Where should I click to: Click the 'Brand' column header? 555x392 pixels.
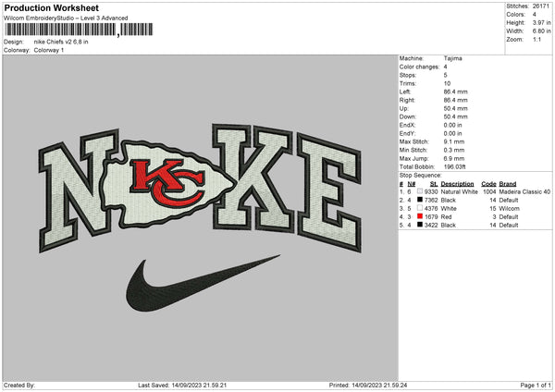(508, 184)
